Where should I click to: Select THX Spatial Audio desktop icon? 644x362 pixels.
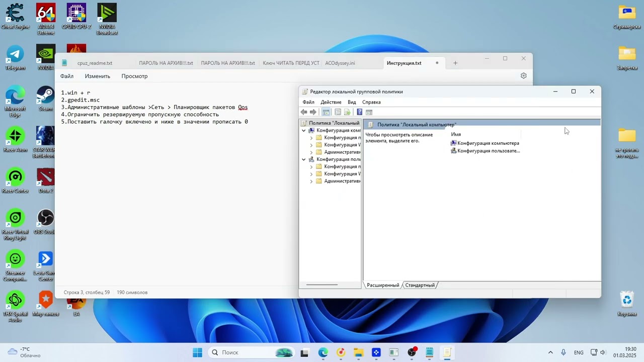pos(15,307)
